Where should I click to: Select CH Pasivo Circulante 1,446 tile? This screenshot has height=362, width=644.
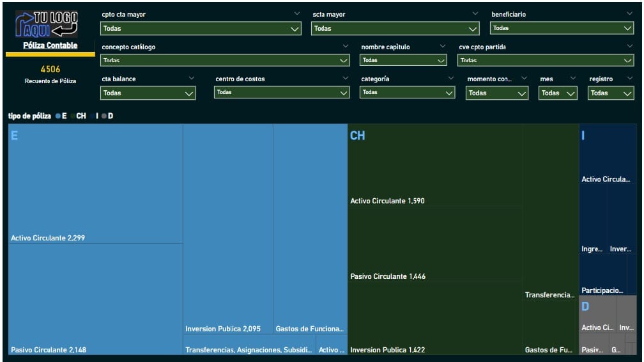(435, 244)
